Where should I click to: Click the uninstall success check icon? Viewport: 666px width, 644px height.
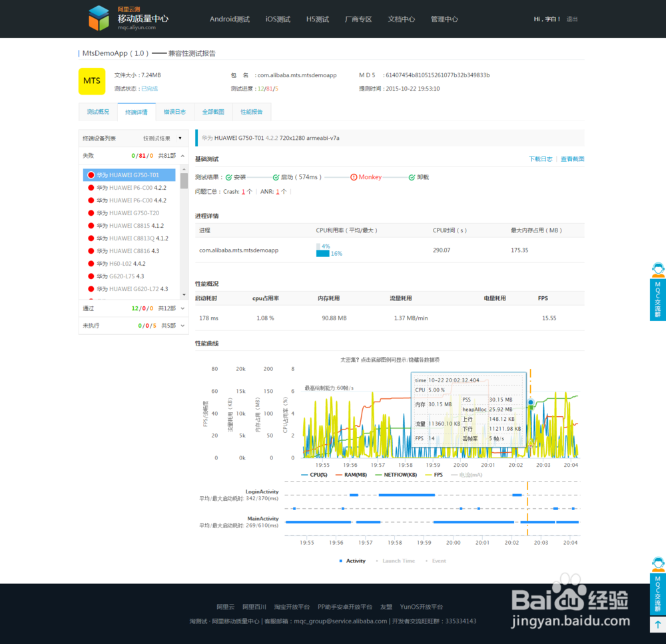tap(412, 178)
